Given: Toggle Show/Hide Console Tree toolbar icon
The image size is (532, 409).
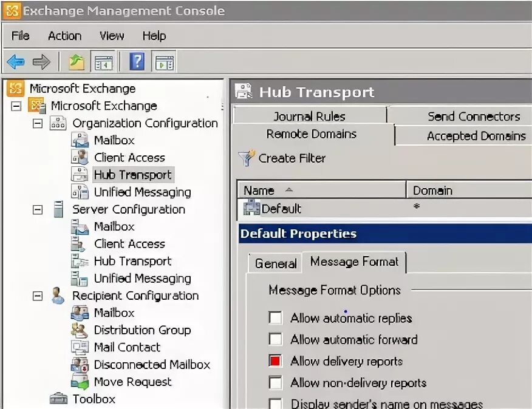Looking at the screenshot, I should pos(104,63).
